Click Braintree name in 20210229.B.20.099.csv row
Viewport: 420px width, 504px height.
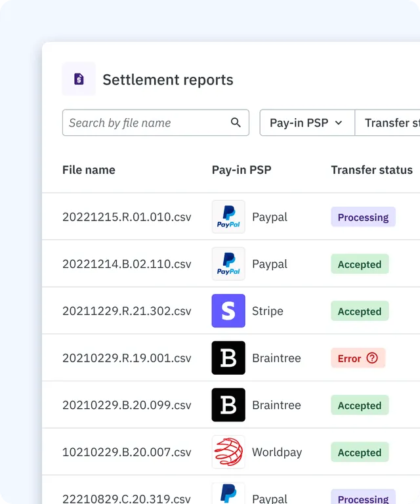click(x=276, y=405)
